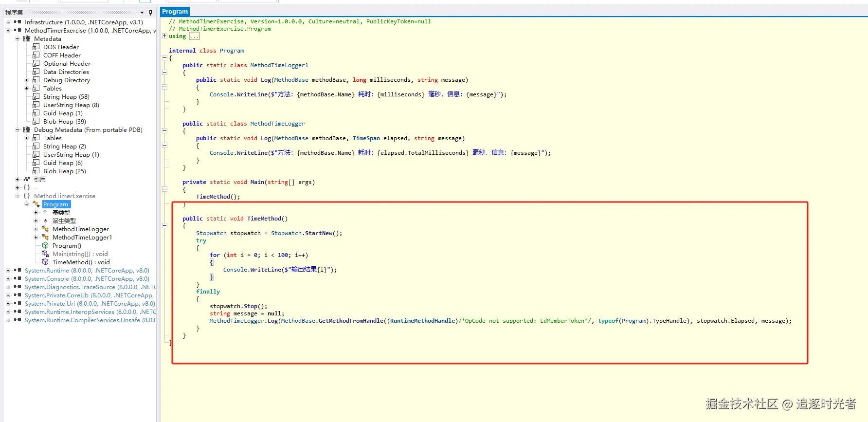Click the Guid Heap (1) icon
This screenshot has height=422, width=868.
point(36,113)
